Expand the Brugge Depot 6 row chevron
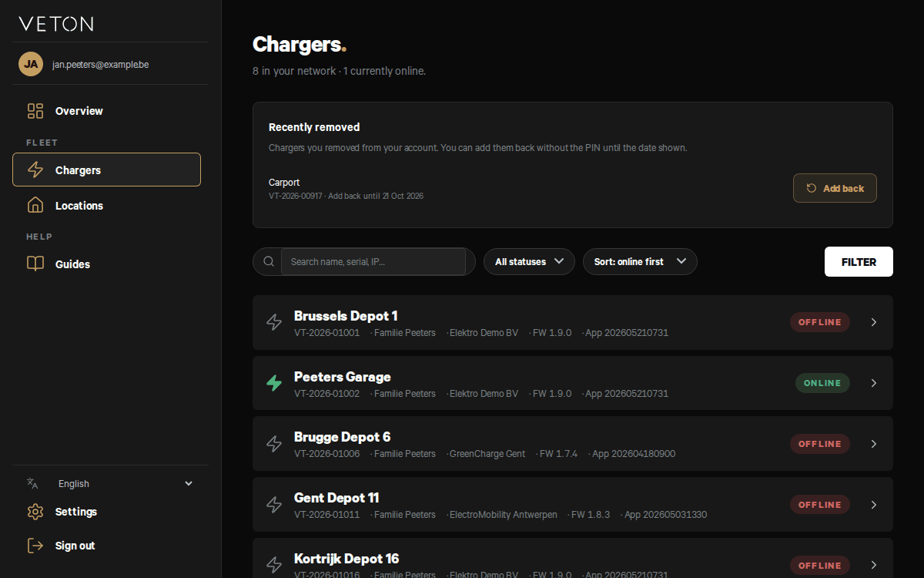The height and width of the screenshot is (578, 924). 874,444
